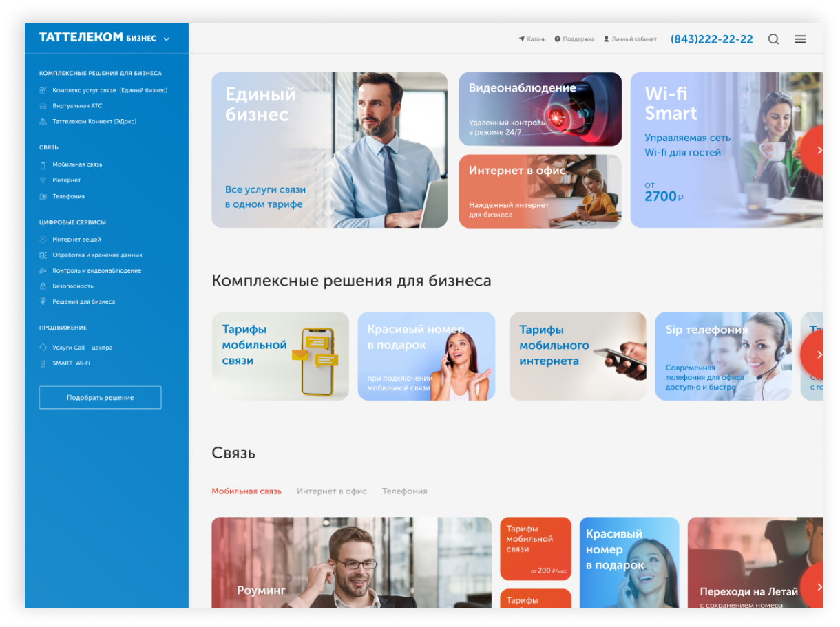Click the Цифровые сервисы sidebar heading

[72, 223]
